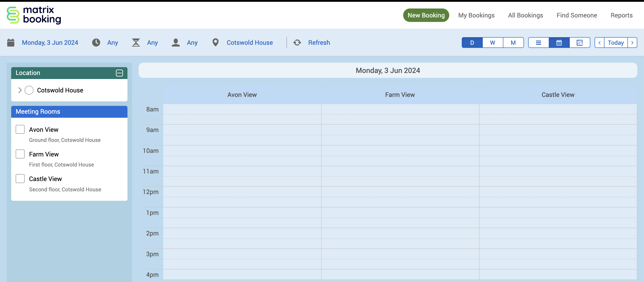
Task: Switch to list view icon
Action: click(x=538, y=43)
